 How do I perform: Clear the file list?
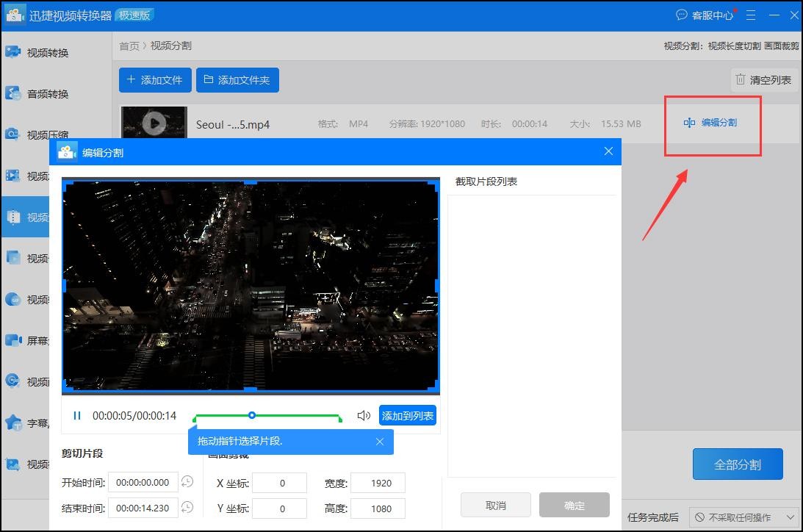763,80
